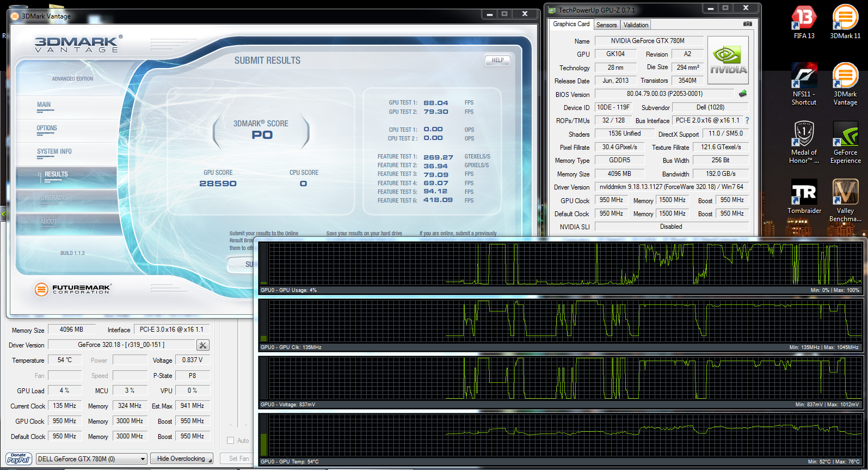
Task: Click the GPU-Z Driver Version field
Action: (672, 187)
